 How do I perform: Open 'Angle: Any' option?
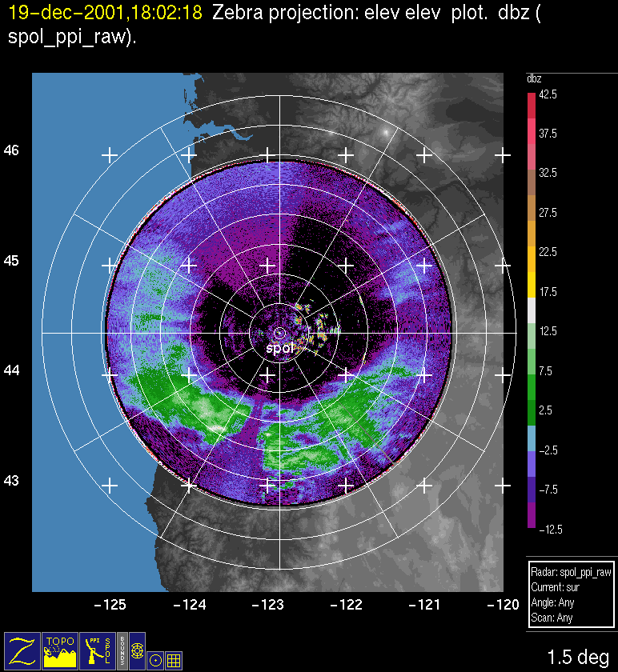(552, 603)
